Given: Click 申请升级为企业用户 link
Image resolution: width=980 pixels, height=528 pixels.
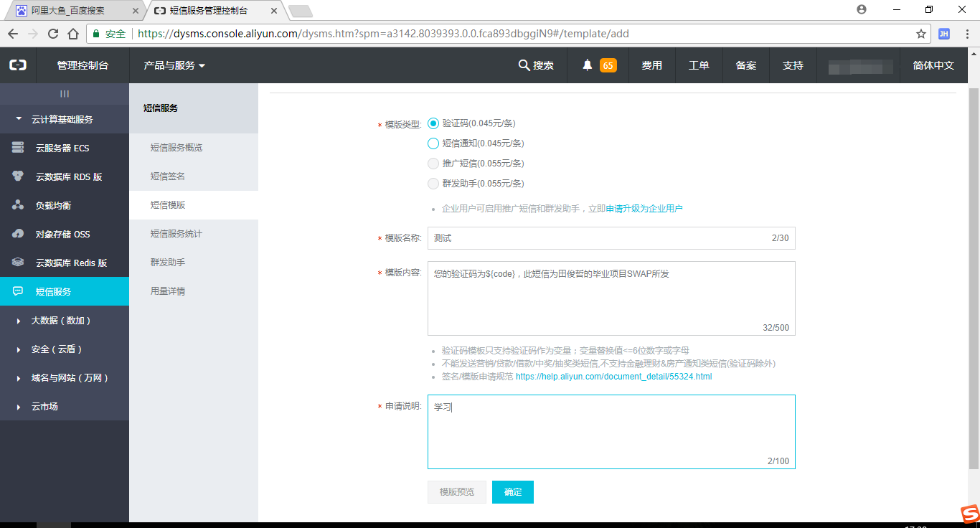Looking at the screenshot, I should (x=644, y=209).
